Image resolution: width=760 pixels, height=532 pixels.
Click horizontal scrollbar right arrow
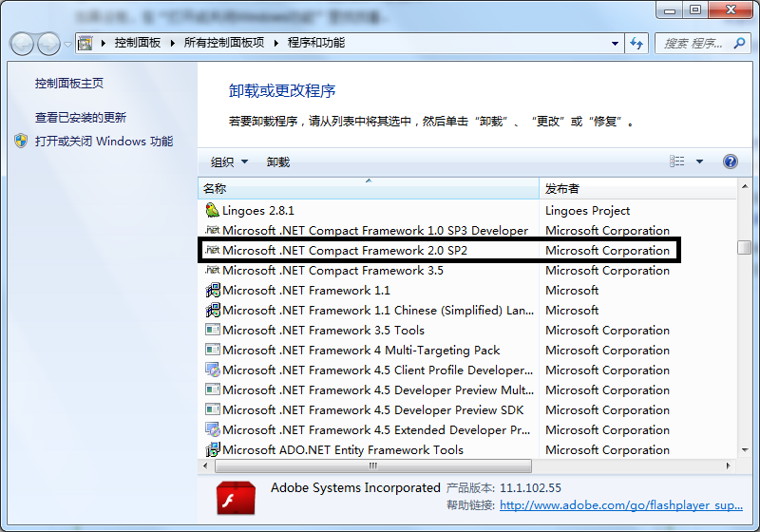tap(728, 466)
